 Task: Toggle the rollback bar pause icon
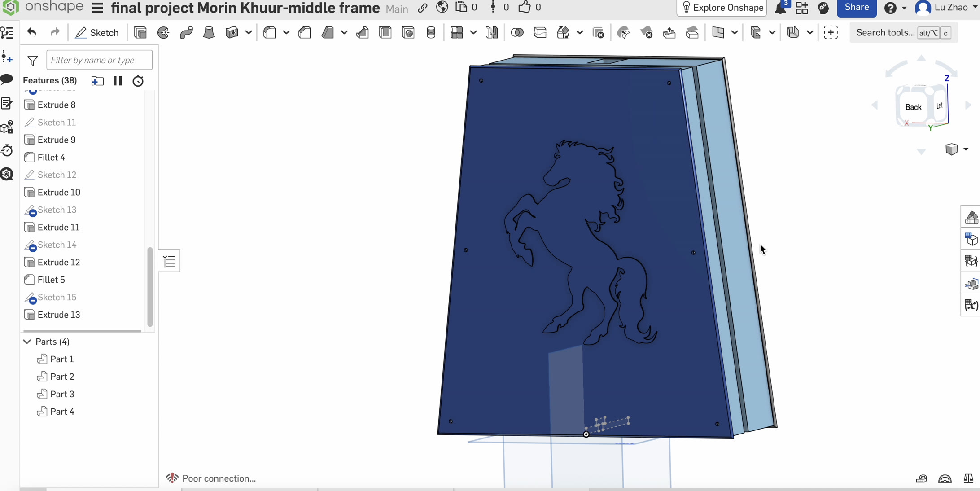pyautogui.click(x=118, y=80)
